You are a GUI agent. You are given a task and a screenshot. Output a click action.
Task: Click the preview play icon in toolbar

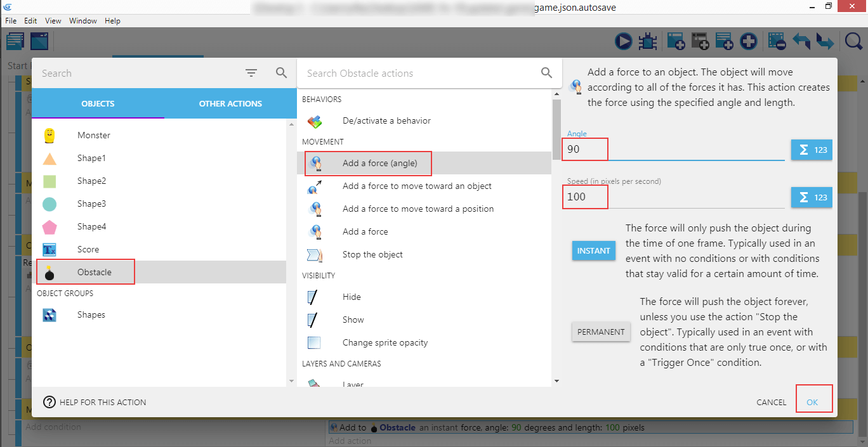click(624, 42)
